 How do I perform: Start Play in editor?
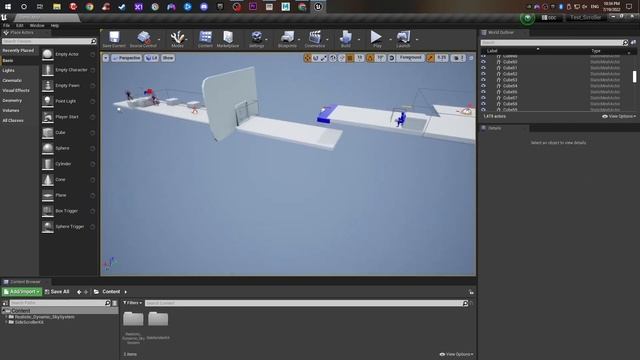(x=376, y=39)
